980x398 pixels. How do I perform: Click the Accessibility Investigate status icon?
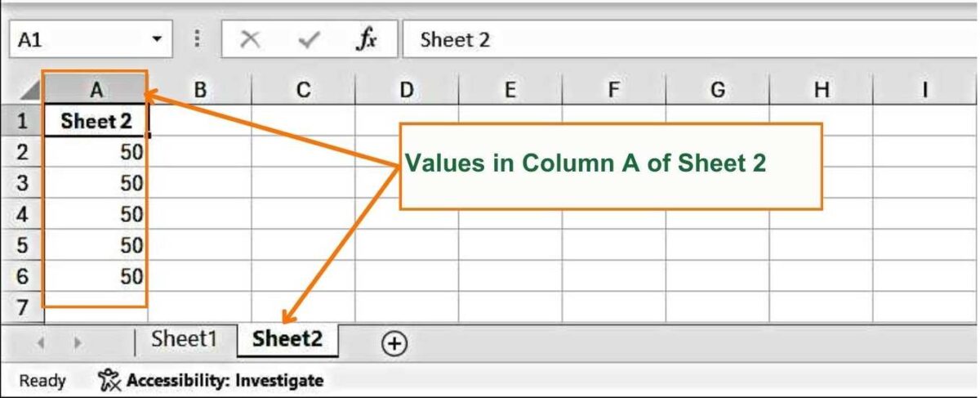pos(109,380)
